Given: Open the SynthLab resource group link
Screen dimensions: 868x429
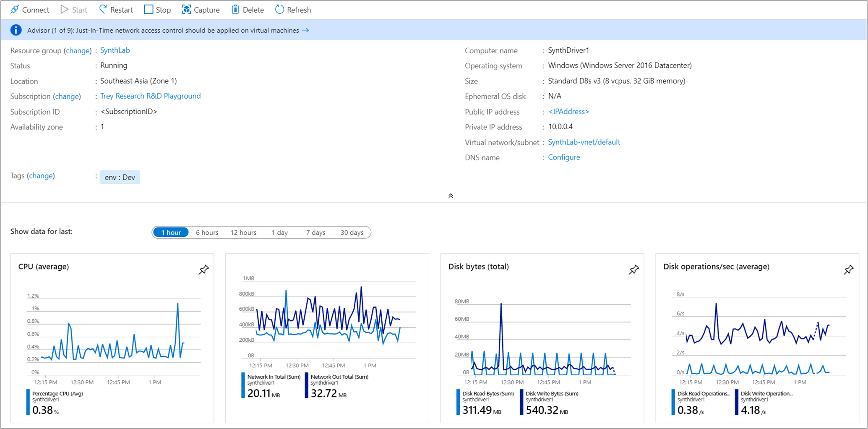Looking at the screenshot, I should (115, 50).
